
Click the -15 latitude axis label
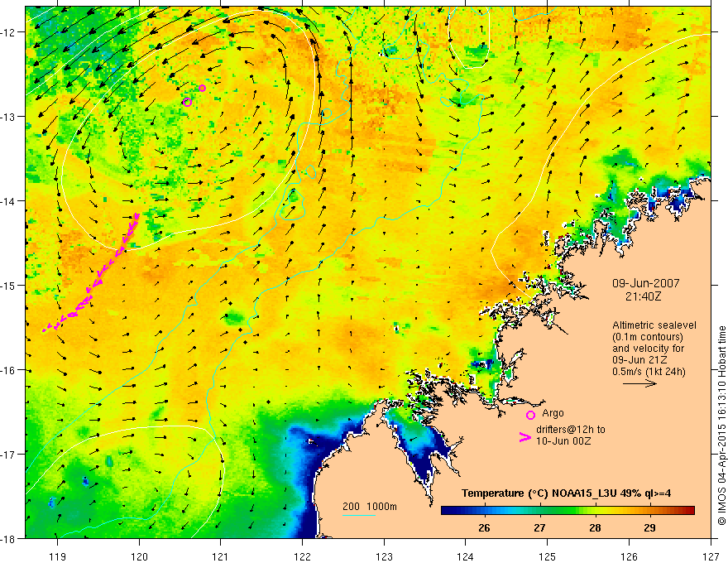coord(9,286)
